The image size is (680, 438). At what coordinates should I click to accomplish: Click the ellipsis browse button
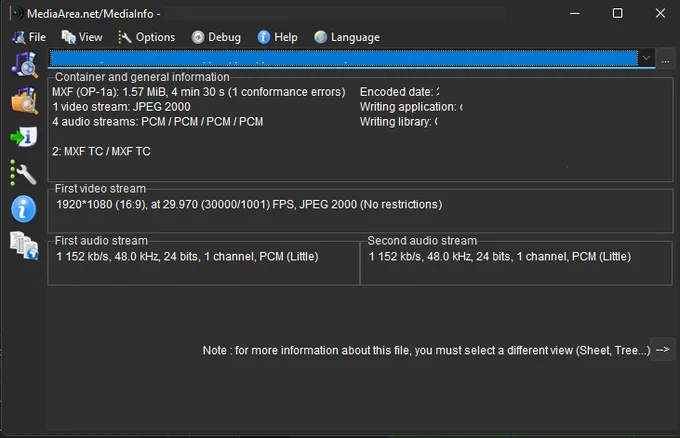pyautogui.click(x=665, y=59)
